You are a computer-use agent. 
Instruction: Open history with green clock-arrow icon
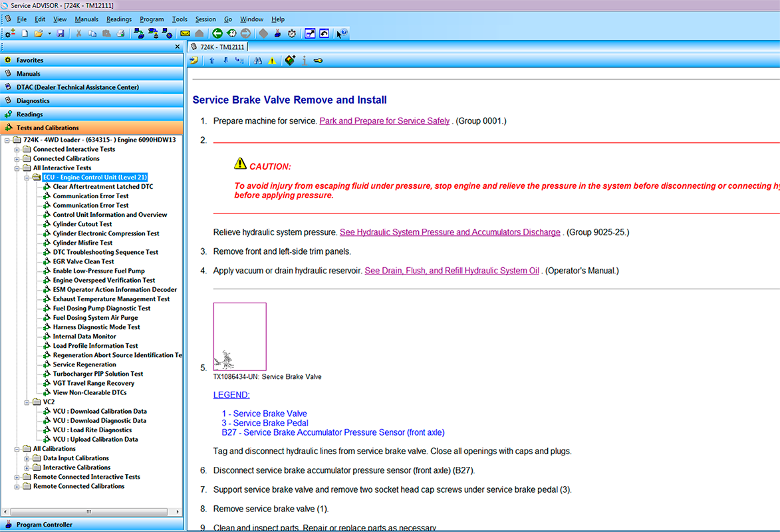(232, 33)
